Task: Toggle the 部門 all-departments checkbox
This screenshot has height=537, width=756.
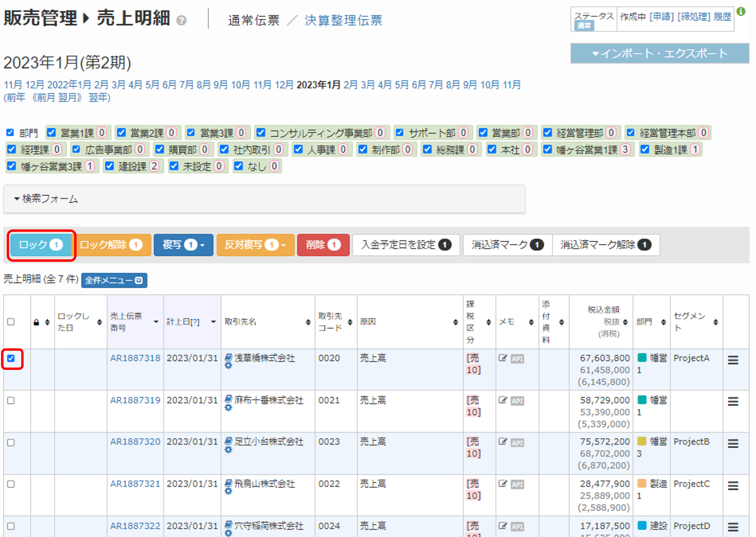Action: pyautogui.click(x=10, y=132)
